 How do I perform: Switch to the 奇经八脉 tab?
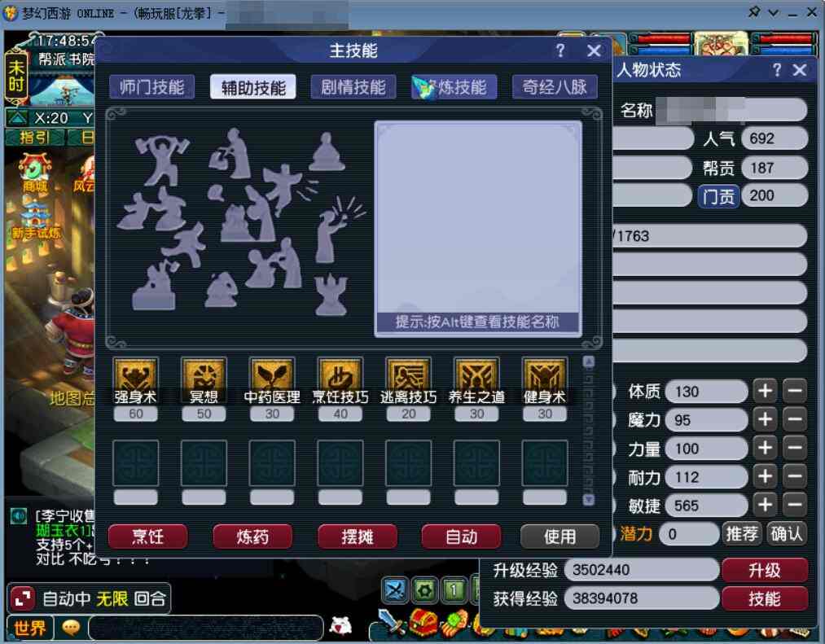coord(555,87)
